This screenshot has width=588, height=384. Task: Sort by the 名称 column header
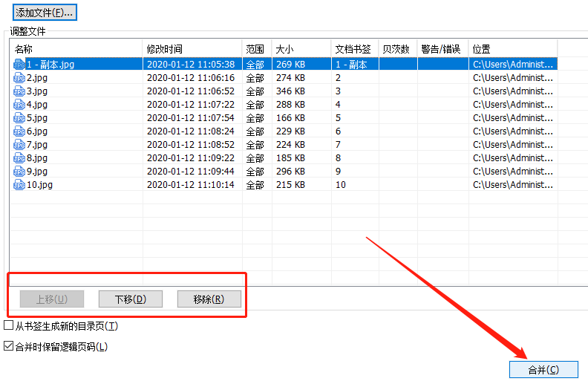point(76,49)
